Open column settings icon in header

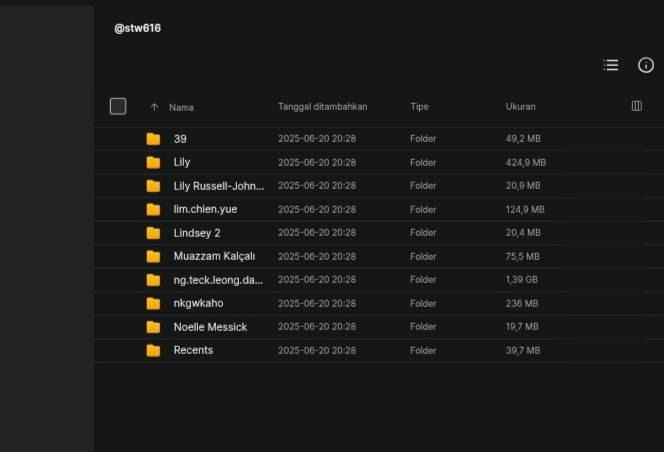tap(636, 106)
